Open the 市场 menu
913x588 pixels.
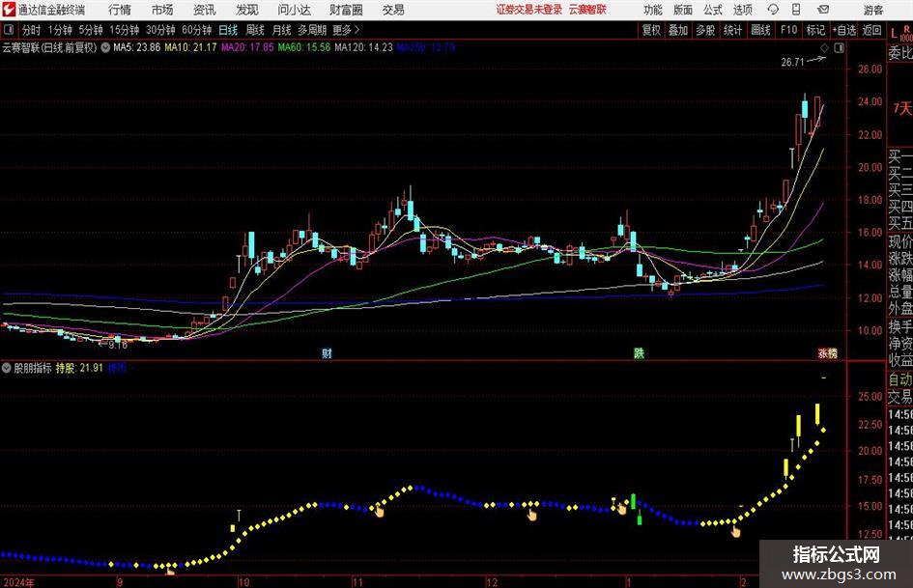click(162, 10)
